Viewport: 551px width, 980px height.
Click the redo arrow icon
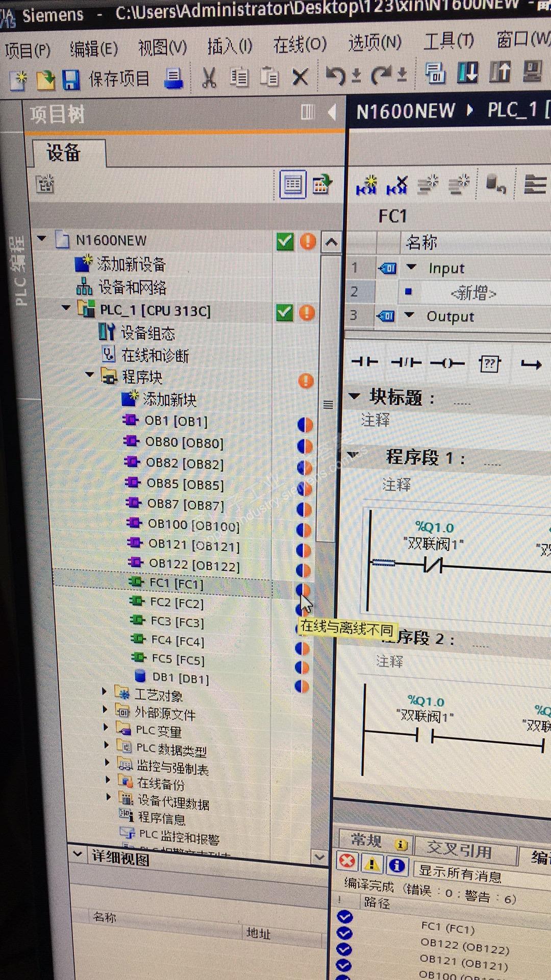pyautogui.click(x=381, y=75)
